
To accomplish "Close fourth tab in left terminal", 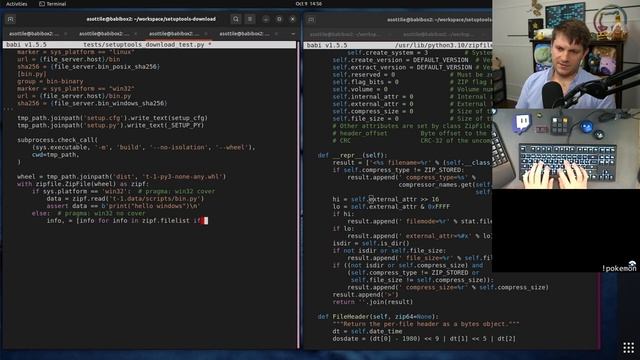I will tap(276, 34).
